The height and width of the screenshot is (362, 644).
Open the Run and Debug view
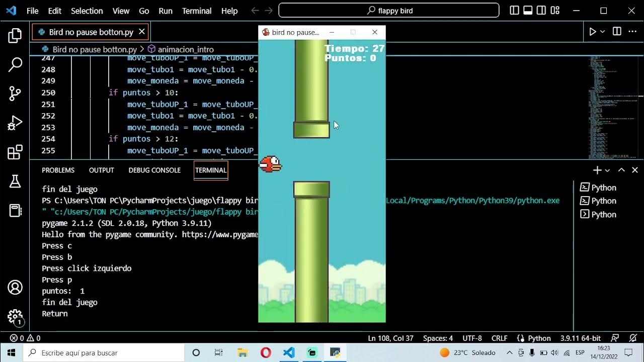click(x=15, y=123)
